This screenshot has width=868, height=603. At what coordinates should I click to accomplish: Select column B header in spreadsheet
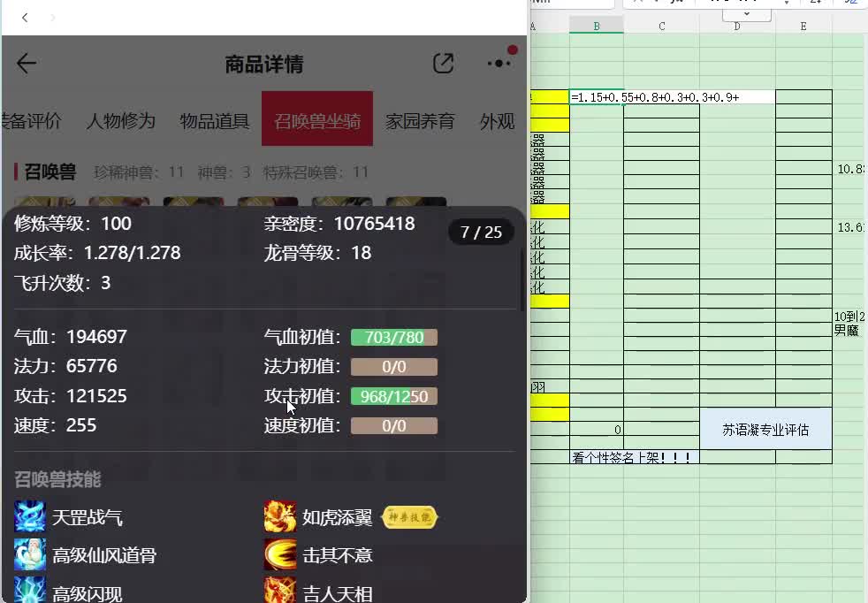597,26
